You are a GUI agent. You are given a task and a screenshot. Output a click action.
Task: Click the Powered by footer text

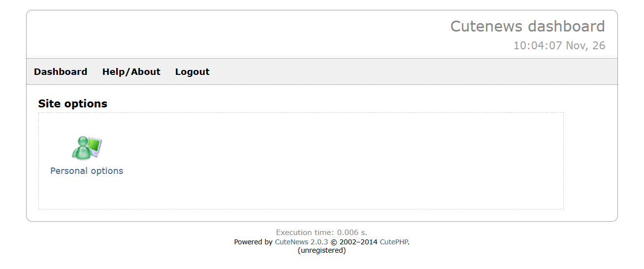click(x=253, y=242)
